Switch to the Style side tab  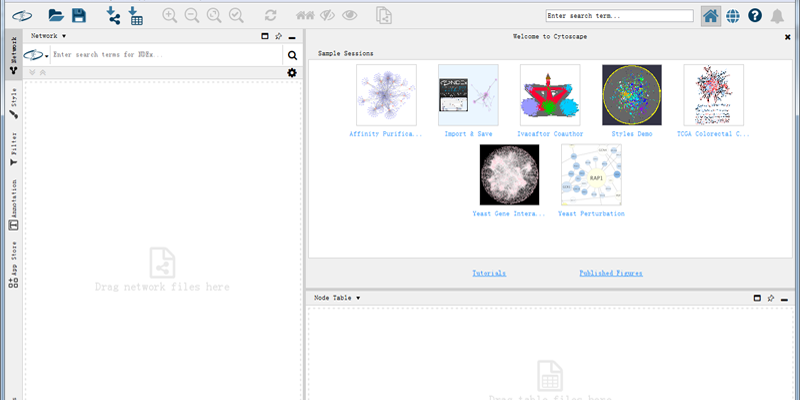point(14,104)
